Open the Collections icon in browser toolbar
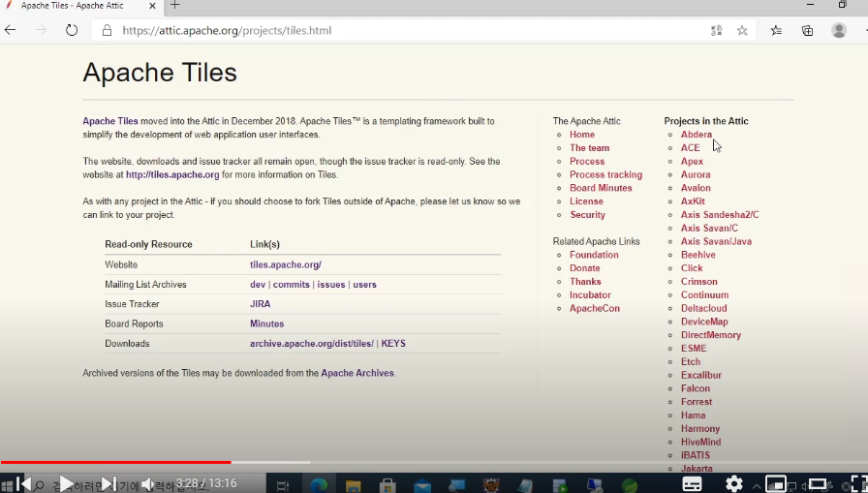Image resolution: width=868 pixels, height=493 pixels. pyautogui.click(x=808, y=30)
